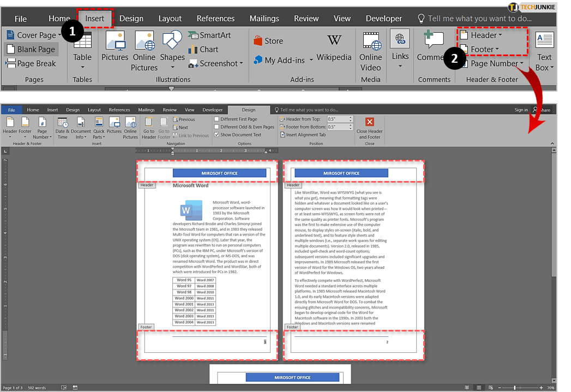Open the Shapes gallery
The image size is (571, 392).
coord(172,46)
